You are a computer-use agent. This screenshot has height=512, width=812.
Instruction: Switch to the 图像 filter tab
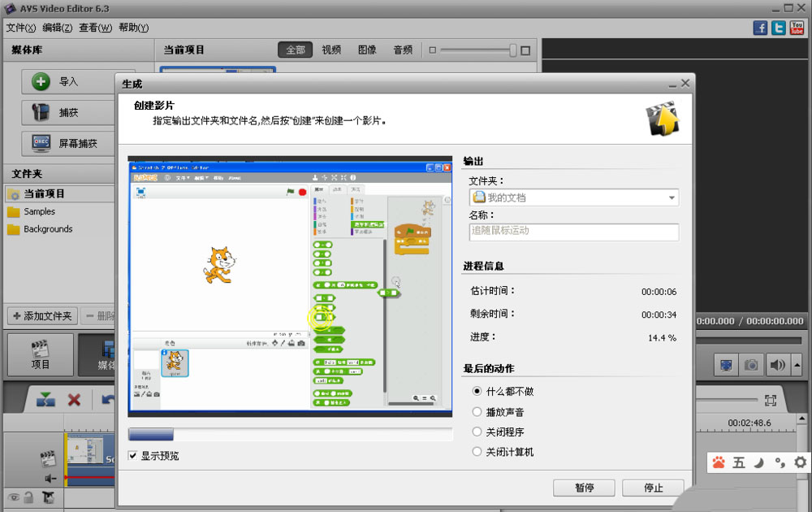[x=367, y=50]
